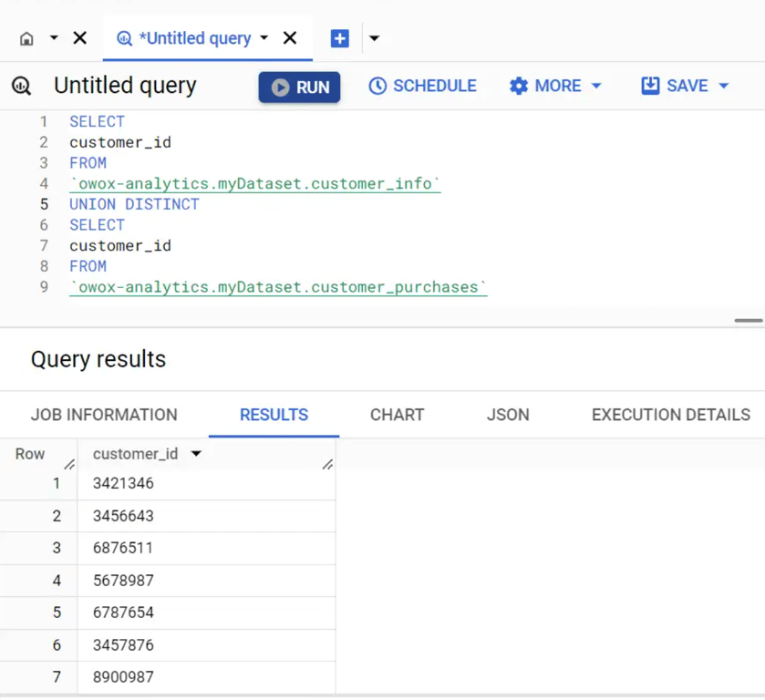Create a new query with the plus icon

[339, 38]
